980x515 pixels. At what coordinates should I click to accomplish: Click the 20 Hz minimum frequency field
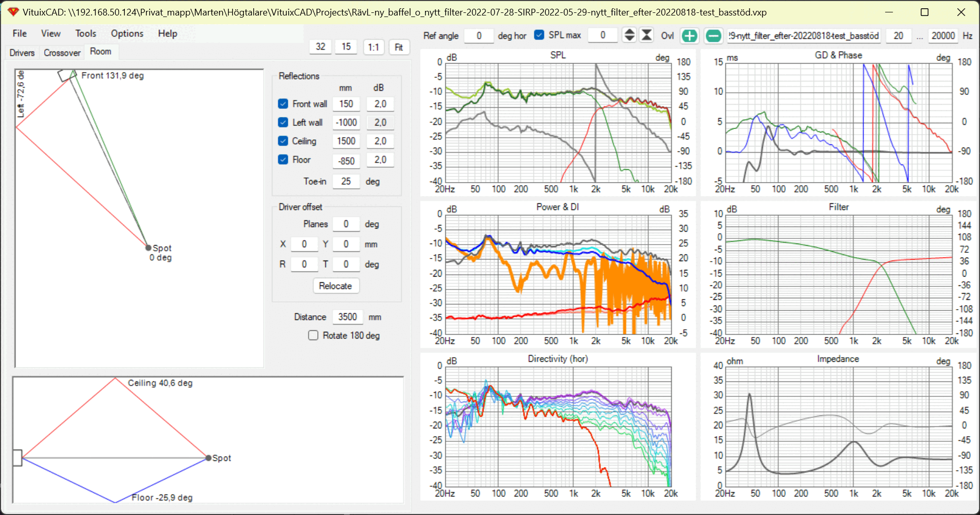(899, 36)
